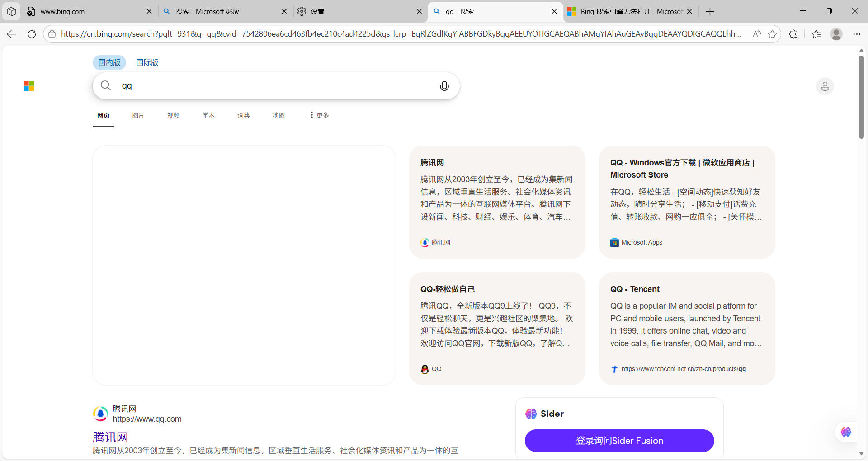Select the 词典 search tab
This screenshot has width=868, height=461.
pos(244,115)
